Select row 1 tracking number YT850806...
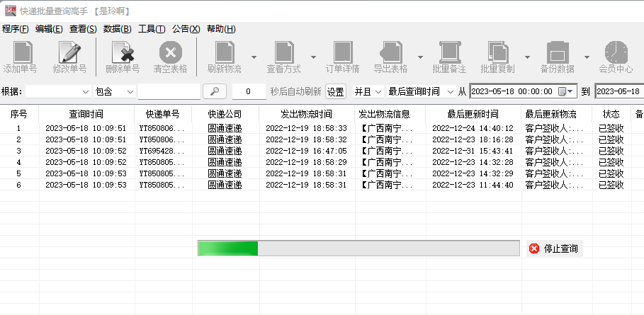644x315 pixels. tap(163, 128)
